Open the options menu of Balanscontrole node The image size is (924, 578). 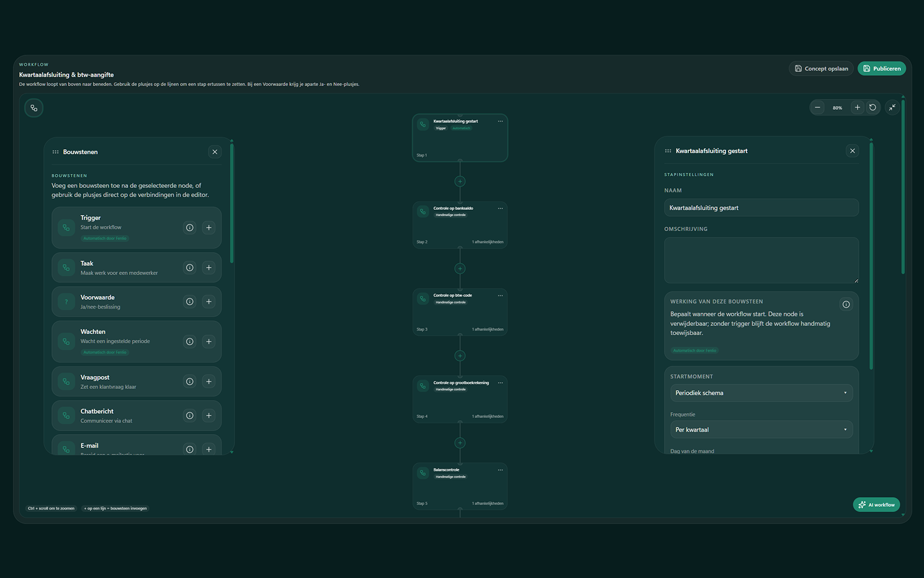tap(500, 470)
